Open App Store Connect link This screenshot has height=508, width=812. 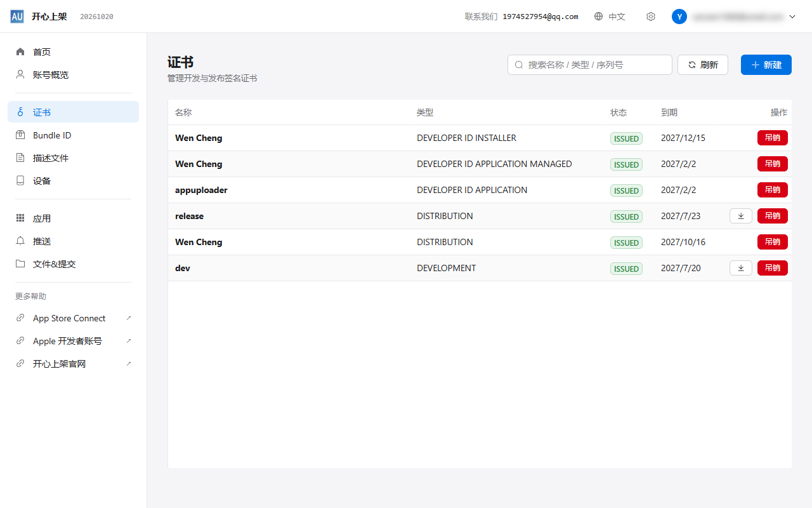[73, 318]
